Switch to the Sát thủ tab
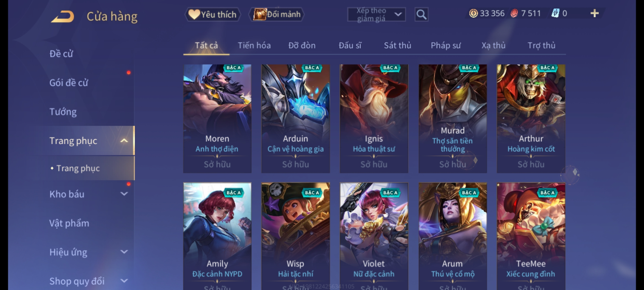644x290 pixels. coord(397,46)
